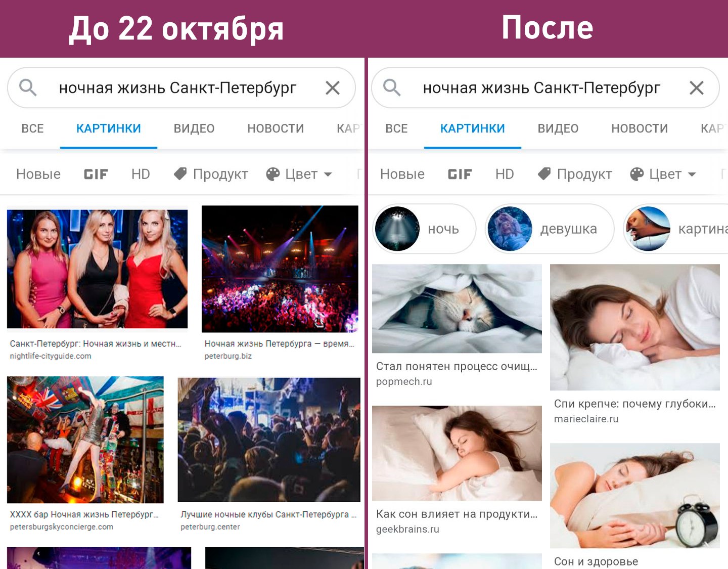The height and width of the screenshot is (569, 728).
Task: Select the девушка suggestion chip
Action: tap(550, 229)
